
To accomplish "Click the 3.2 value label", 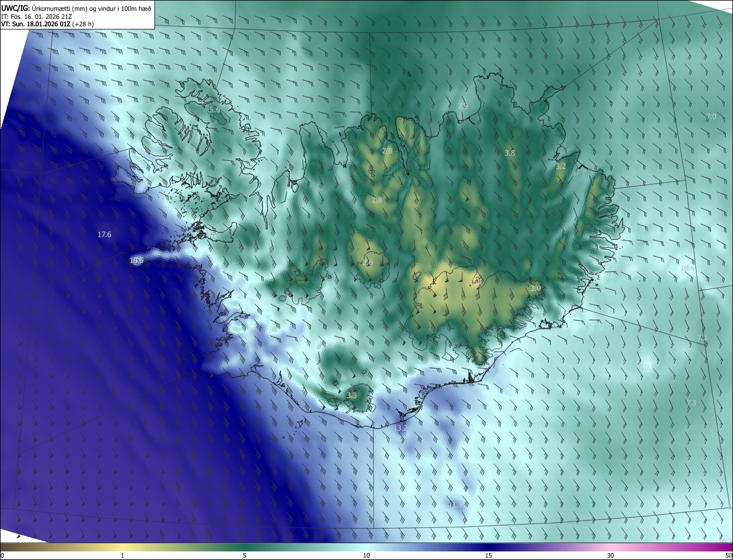I will [x=561, y=167].
